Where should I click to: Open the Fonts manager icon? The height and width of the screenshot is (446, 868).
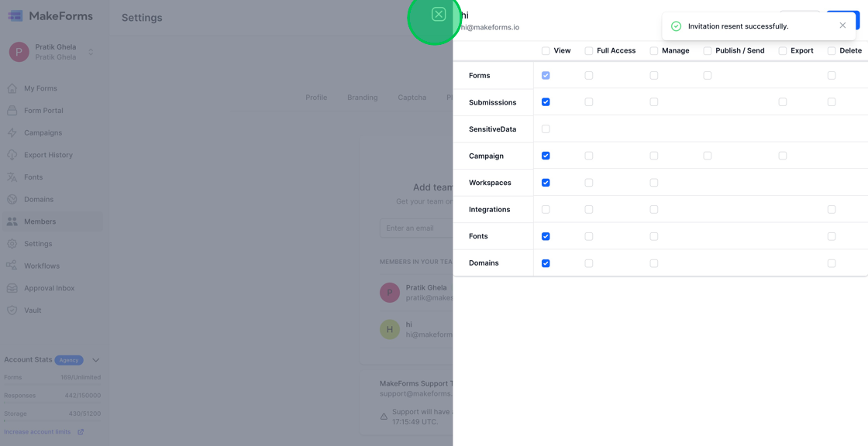pos(13,177)
